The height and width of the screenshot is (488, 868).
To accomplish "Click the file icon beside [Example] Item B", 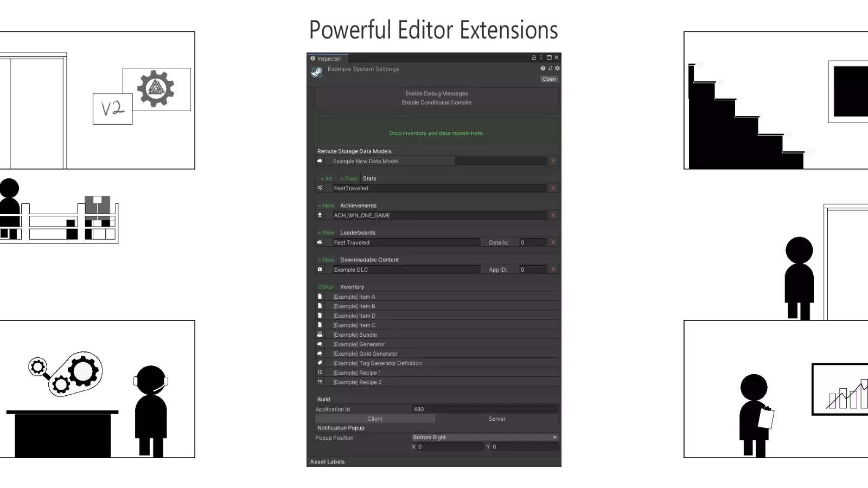I will (320, 306).
